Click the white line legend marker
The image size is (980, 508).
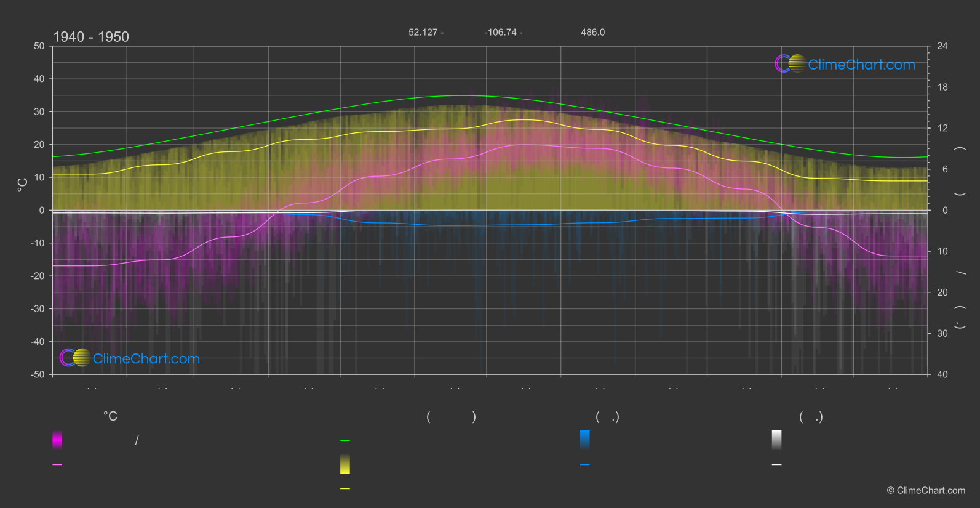coord(777,464)
